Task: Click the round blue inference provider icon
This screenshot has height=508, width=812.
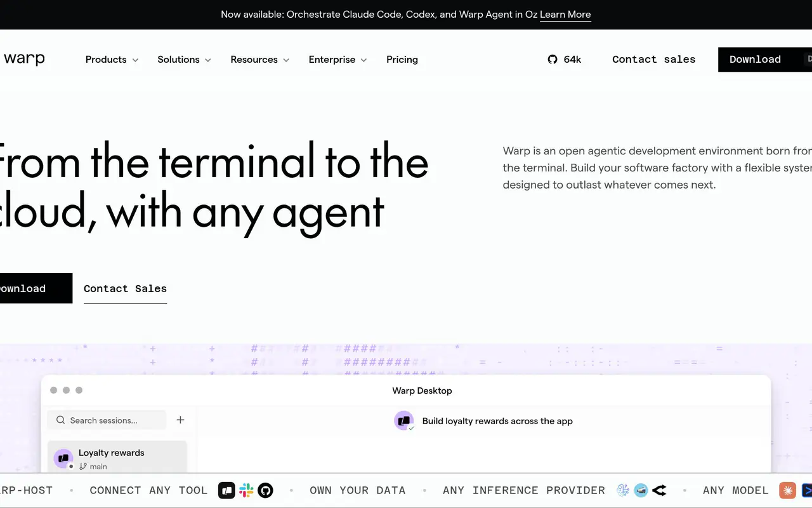Action: (641, 490)
